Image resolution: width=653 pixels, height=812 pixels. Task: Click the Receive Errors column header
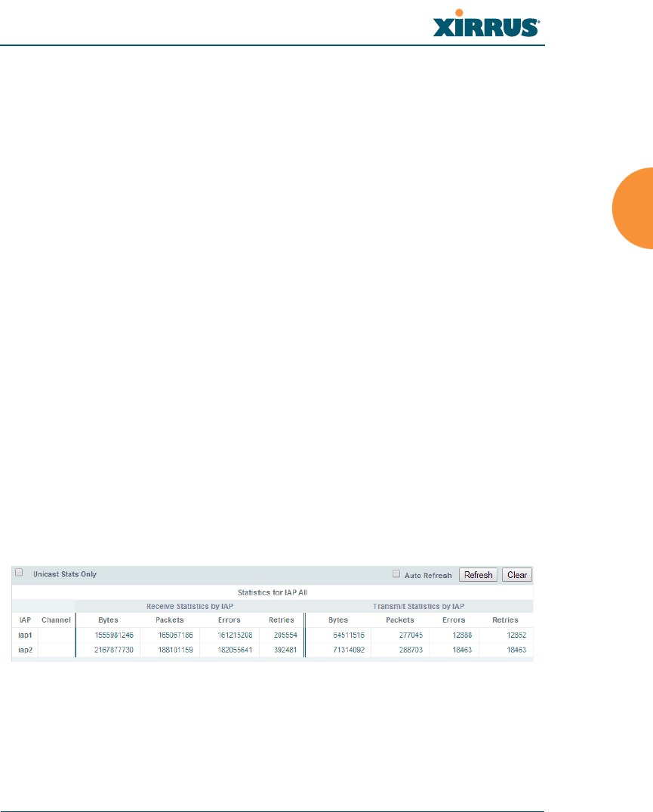229,620
